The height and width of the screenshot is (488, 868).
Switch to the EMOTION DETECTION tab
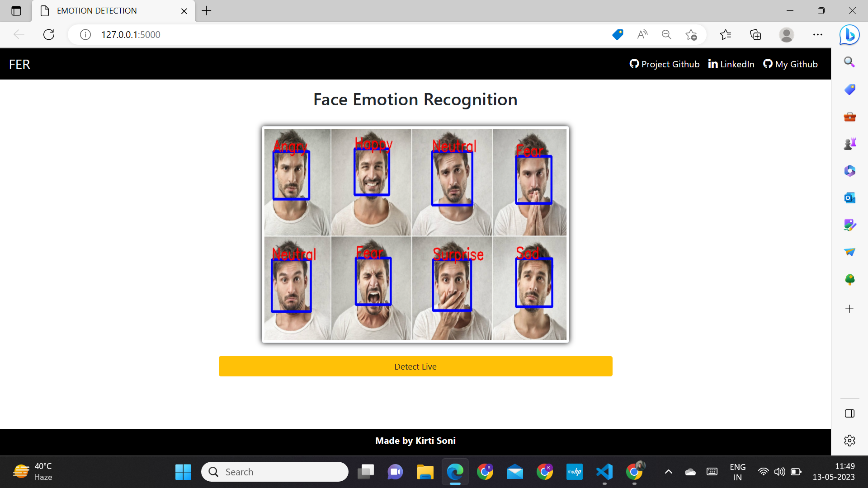click(96, 10)
